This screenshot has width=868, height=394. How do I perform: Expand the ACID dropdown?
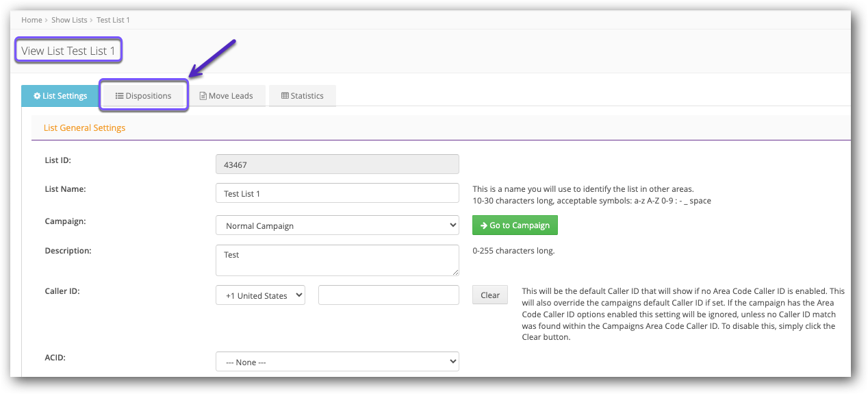337,362
